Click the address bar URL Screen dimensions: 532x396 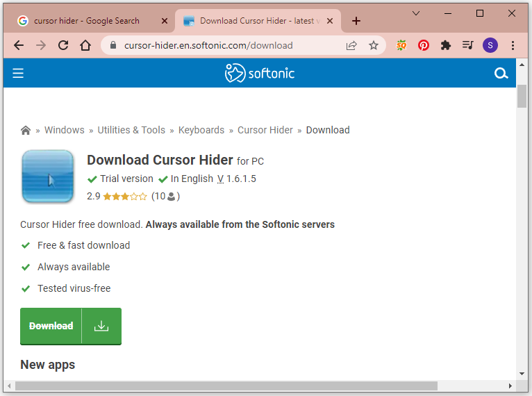click(208, 45)
